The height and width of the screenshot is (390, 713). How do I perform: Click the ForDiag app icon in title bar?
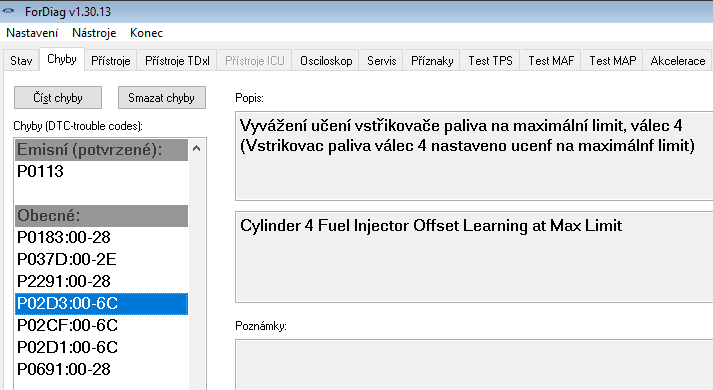[9, 11]
